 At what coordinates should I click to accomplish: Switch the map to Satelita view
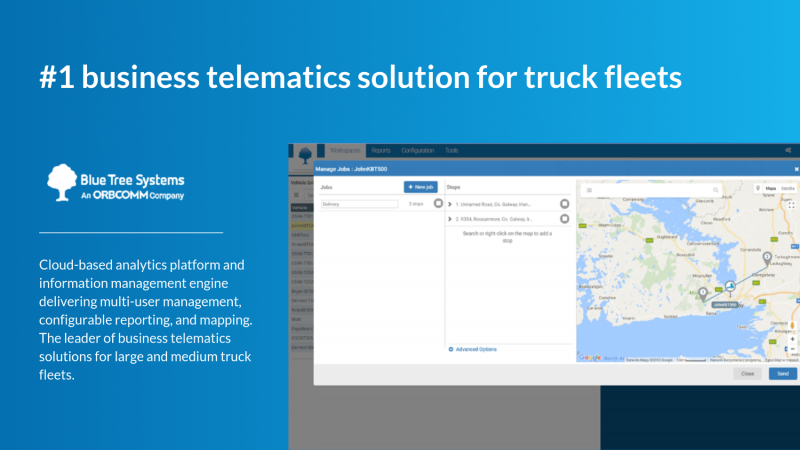(x=788, y=188)
